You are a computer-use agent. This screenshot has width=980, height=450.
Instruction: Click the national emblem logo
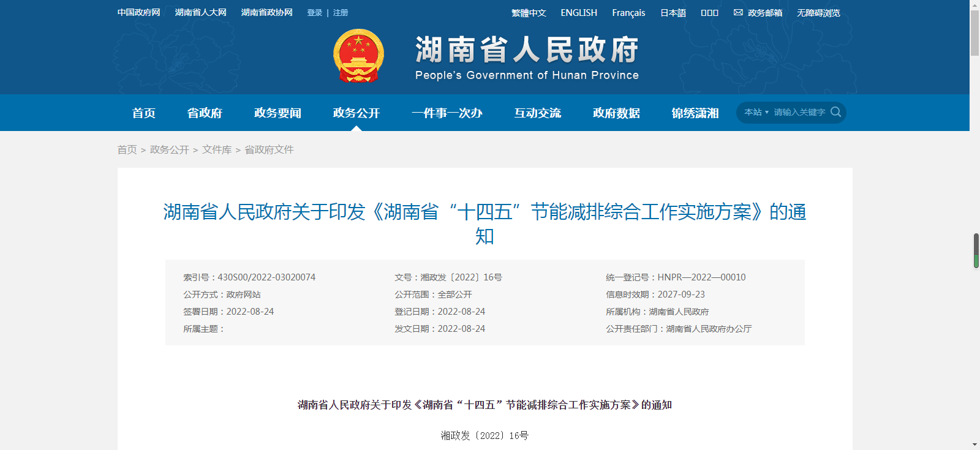click(x=358, y=56)
